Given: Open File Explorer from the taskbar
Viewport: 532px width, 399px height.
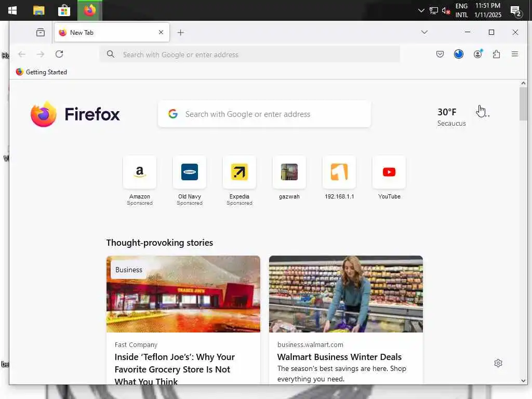Looking at the screenshot, I should point(38,10).
